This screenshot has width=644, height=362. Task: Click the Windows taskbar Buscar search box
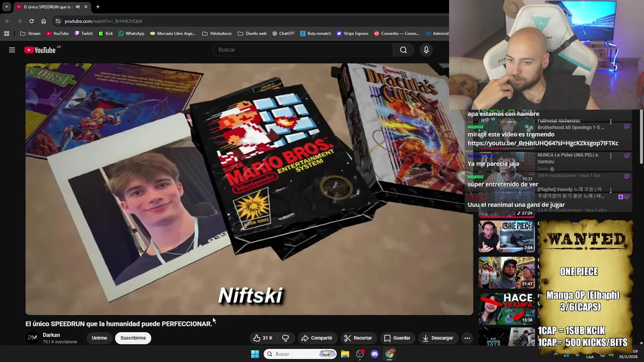click(300, 354)
